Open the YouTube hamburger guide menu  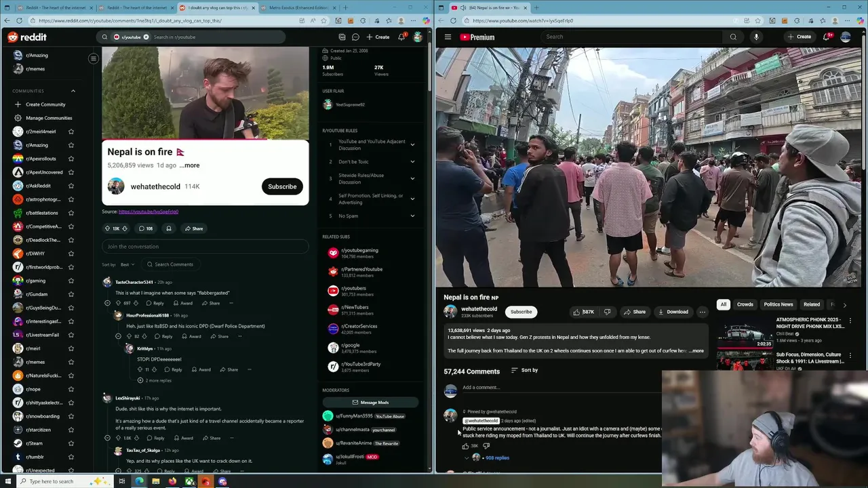click(448, 37)
